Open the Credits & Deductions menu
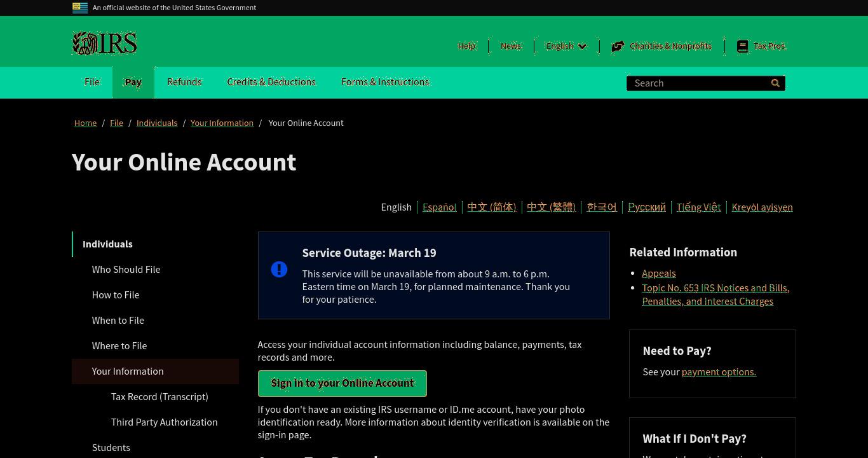868x458 pixels. tap(271, 82)
